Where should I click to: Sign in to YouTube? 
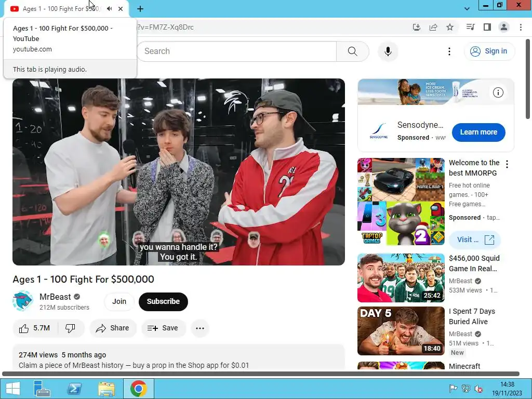tap(489, 51)
